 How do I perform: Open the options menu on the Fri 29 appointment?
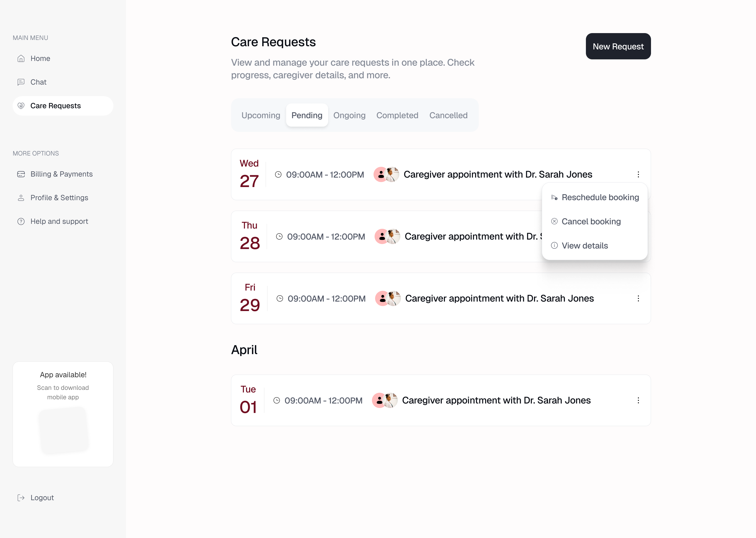pyautogui.click(x=638, y=298)
